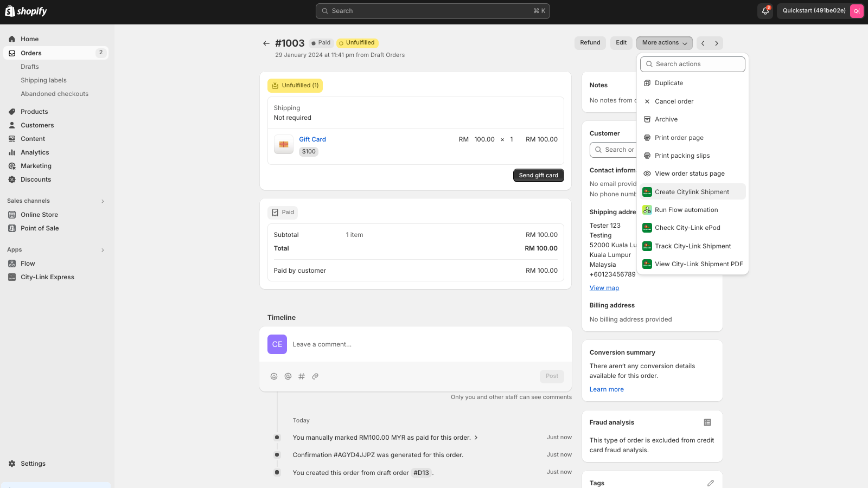Click the Post comment button

pos(552,376)
